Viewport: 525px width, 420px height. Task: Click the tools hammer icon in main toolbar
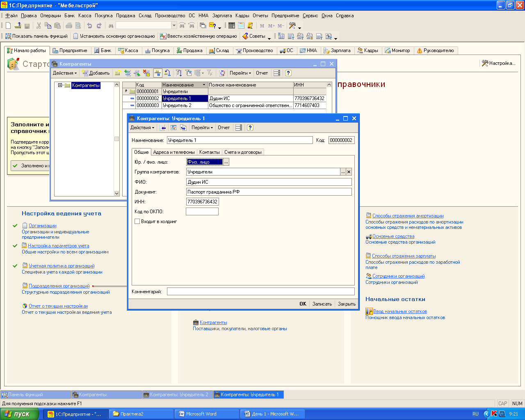click(x=292, y=25)
